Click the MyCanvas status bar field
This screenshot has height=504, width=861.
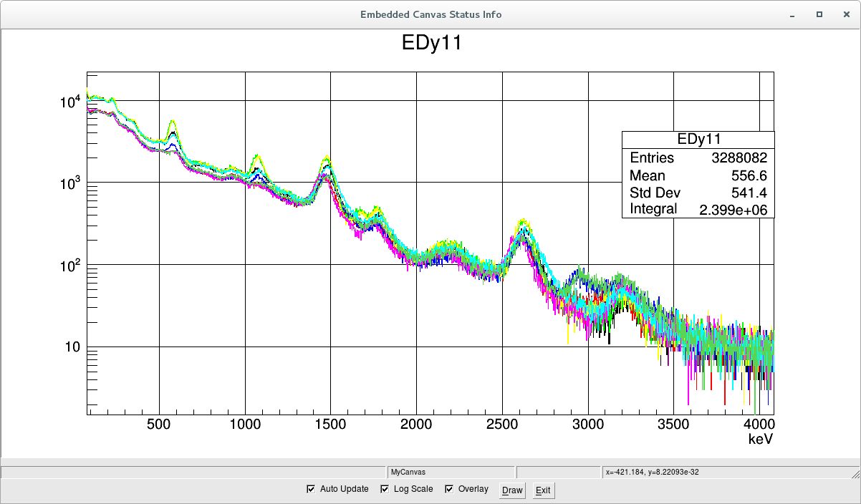[451, 472]
